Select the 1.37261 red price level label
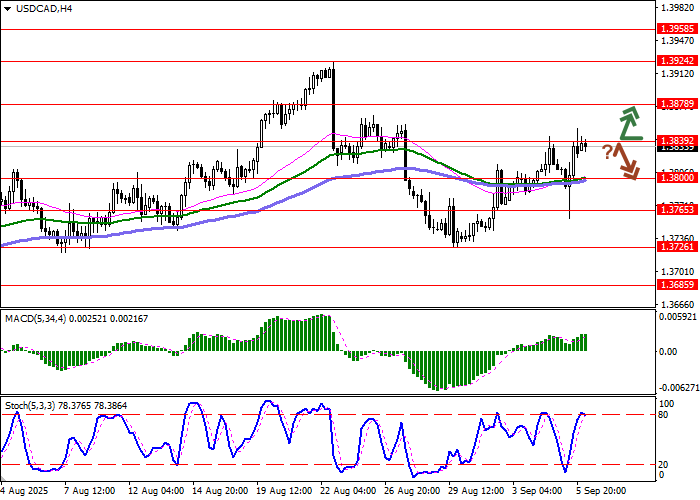This screenshot has width=700, height=500. pos(677,247)
